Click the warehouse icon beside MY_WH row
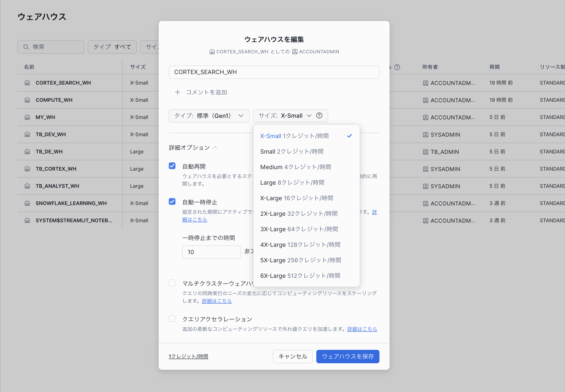 tap(27, 117)
